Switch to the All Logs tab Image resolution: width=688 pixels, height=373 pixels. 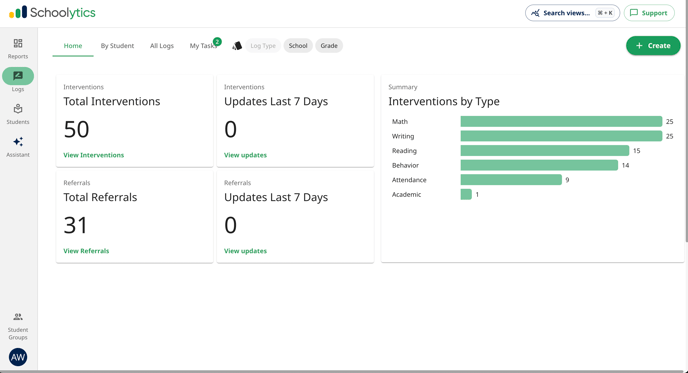162,46
